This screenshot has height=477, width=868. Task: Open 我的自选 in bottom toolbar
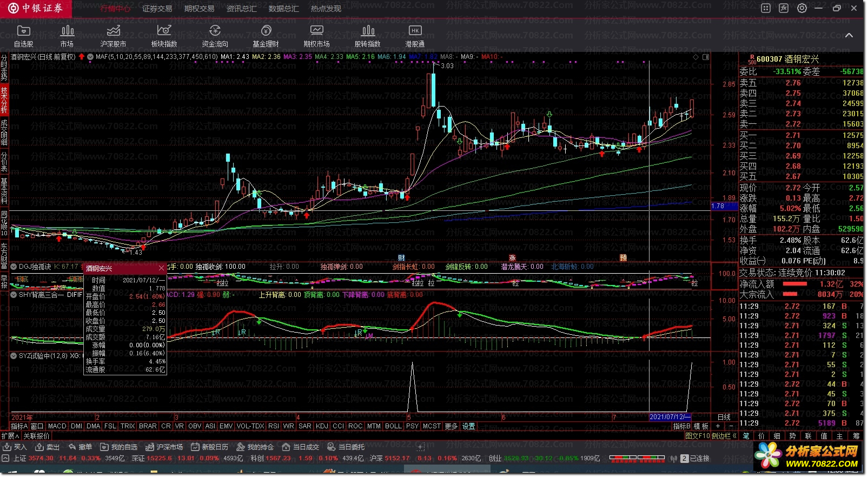pyautogui.click(x=119, y=447)
